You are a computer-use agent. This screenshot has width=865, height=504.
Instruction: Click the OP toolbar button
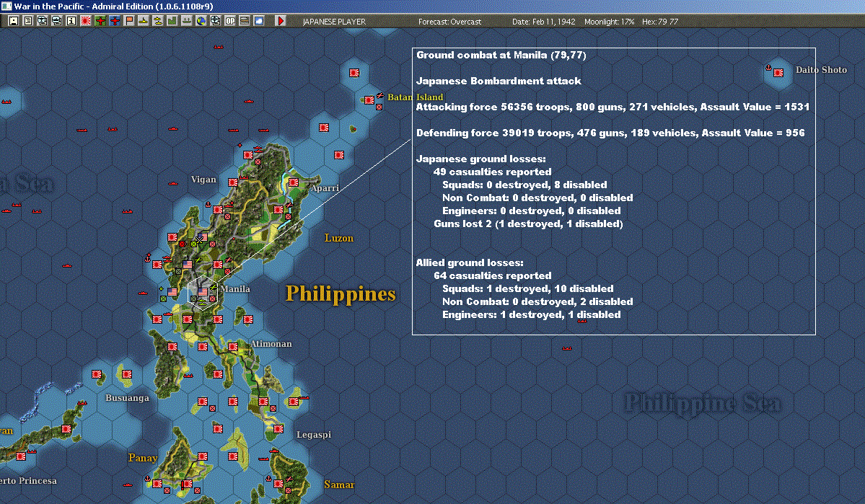[230, 21]
